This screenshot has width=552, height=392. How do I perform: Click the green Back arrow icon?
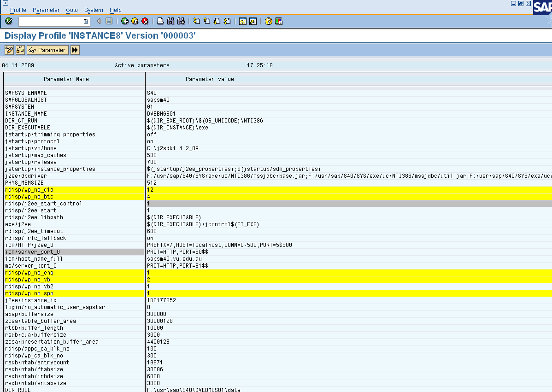click(125, 21)
